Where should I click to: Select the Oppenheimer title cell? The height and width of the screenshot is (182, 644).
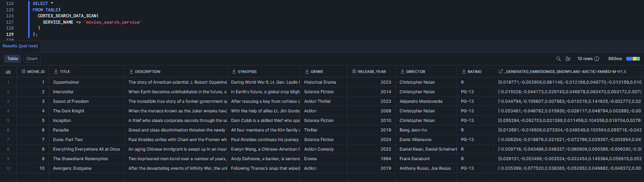click(x=87, y=82)
